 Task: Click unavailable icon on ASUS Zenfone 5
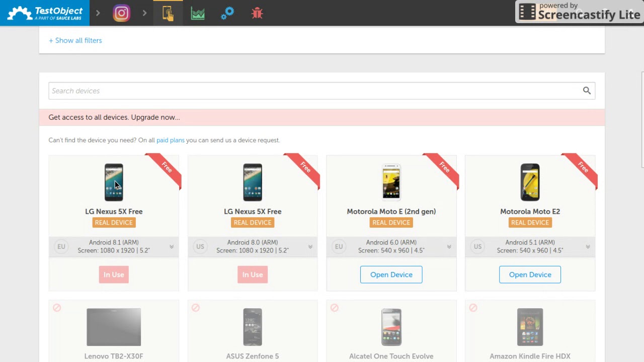(x=196, y=308)
